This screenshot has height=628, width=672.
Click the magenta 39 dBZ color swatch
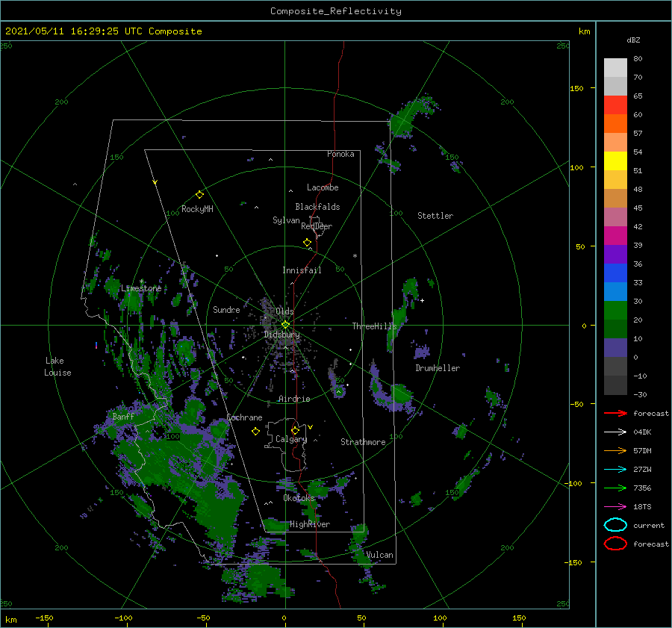click(x=615, y=236)
